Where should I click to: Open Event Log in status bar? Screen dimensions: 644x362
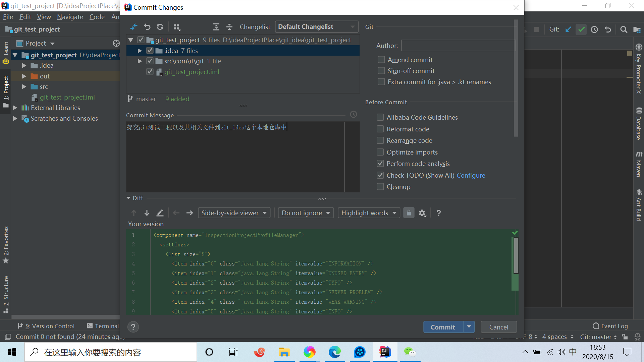[x=610, y=326]
